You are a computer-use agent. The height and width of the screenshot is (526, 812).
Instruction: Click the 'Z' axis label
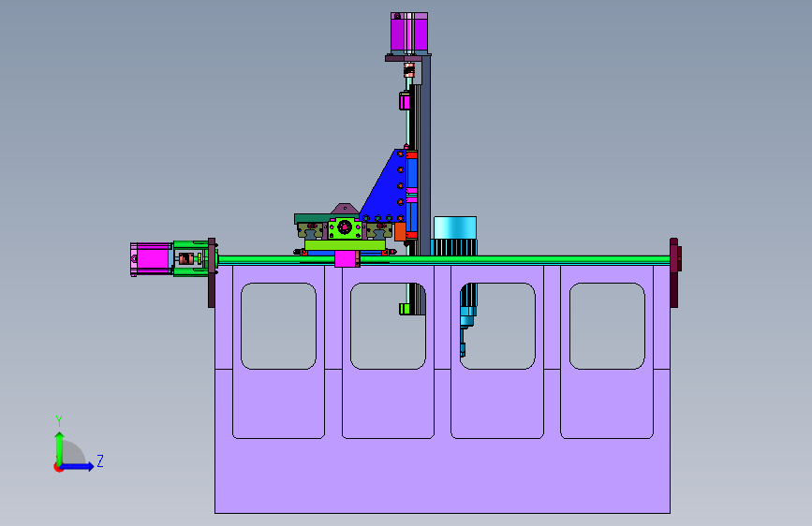tap(100, 460)
